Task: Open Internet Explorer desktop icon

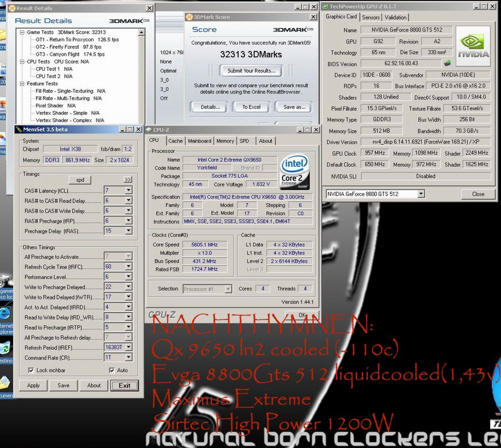Action: pos(5,313)
